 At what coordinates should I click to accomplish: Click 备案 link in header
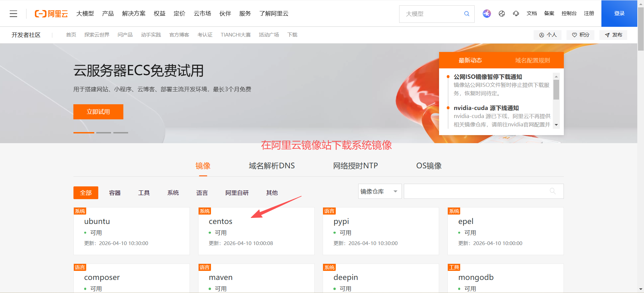(549, 13)
